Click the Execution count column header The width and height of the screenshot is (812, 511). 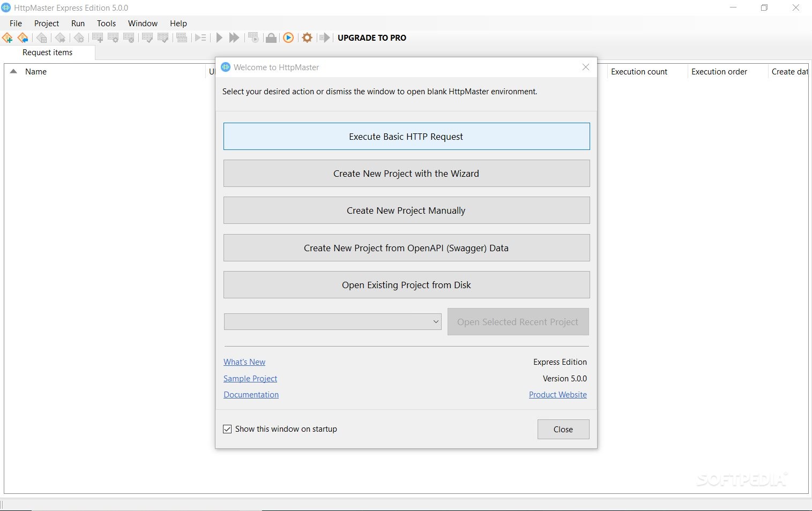click(x=639, y=71)
